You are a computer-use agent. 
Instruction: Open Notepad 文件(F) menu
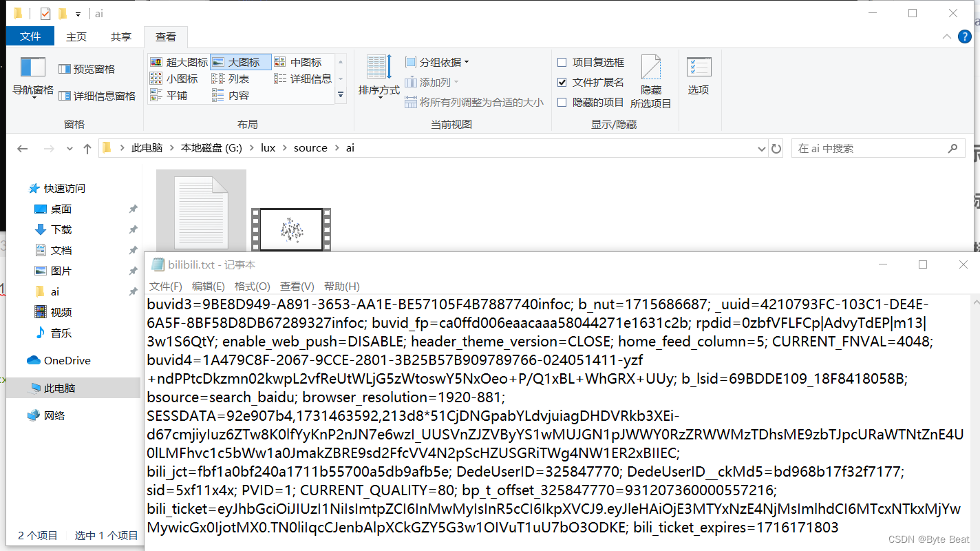point(166,286)
